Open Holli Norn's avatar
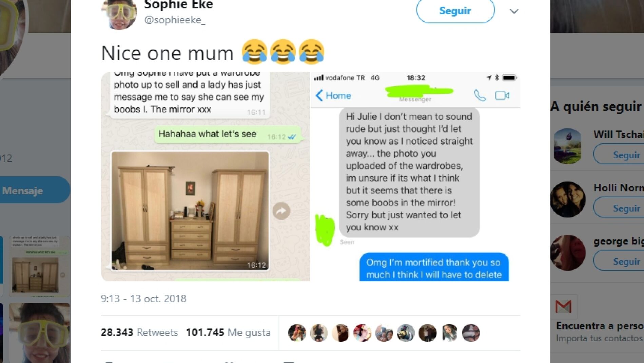The width and height of the screenshot is (644, 363). (x=568, y=200)
